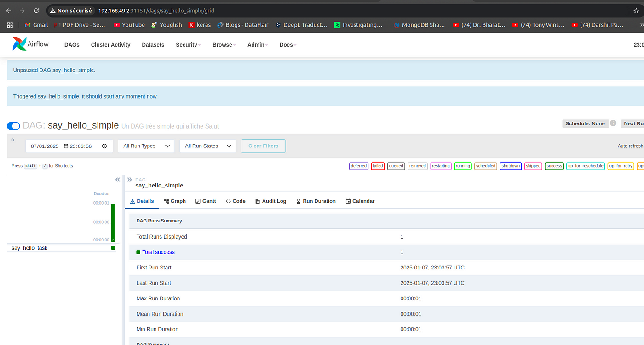Click the browser forward arrow

pyautogui.click(x=22, y=10)
